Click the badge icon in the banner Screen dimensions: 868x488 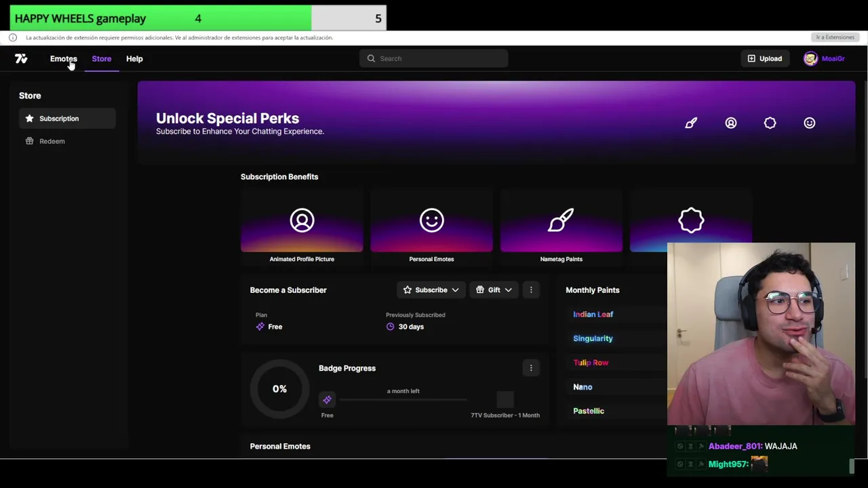coord(770,123)
